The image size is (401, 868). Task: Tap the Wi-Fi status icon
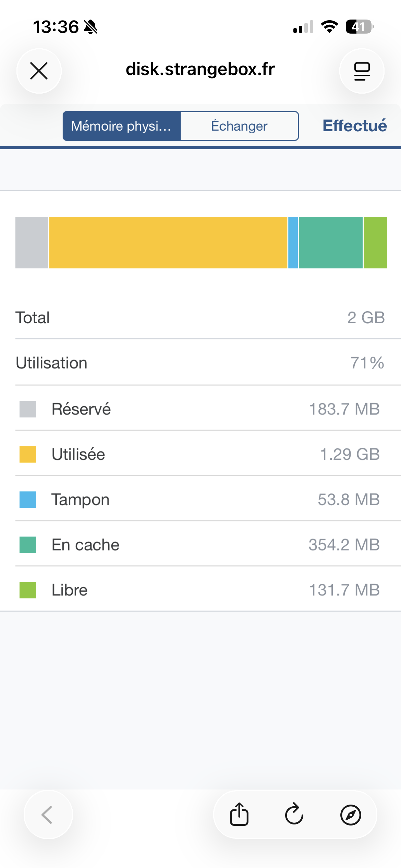pos(329,27)
